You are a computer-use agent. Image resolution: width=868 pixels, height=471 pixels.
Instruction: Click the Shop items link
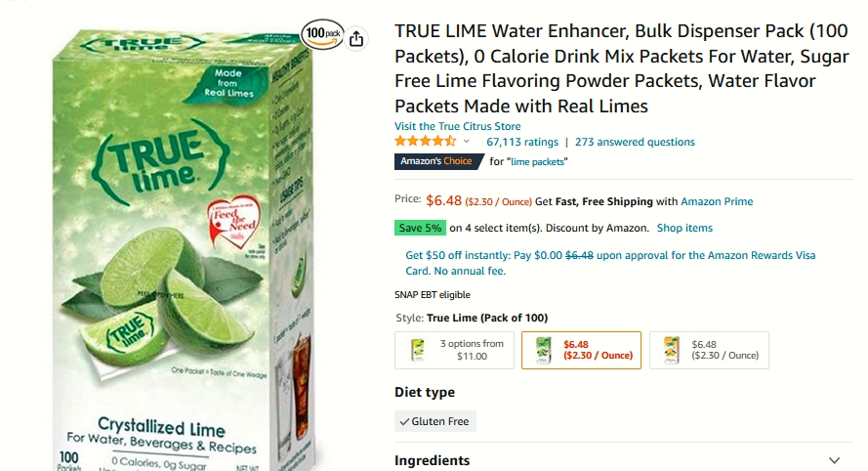[684, 228]
